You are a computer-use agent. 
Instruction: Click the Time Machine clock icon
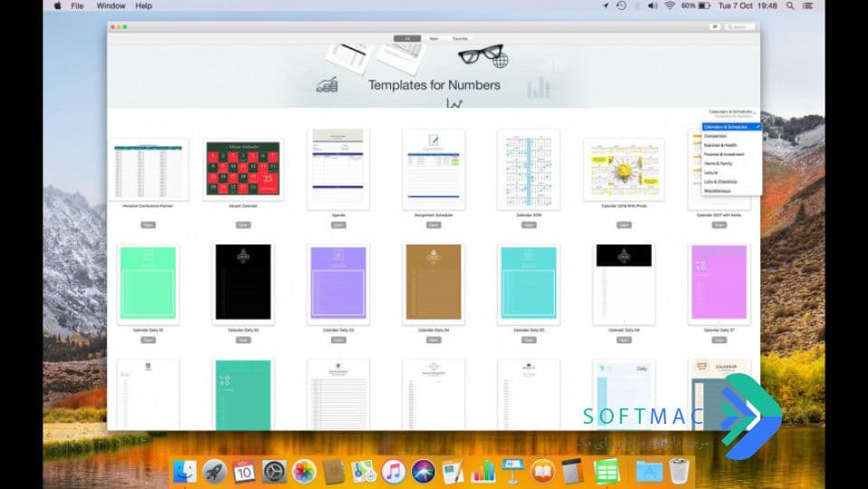pyautogui.click(x=622, y=5)
